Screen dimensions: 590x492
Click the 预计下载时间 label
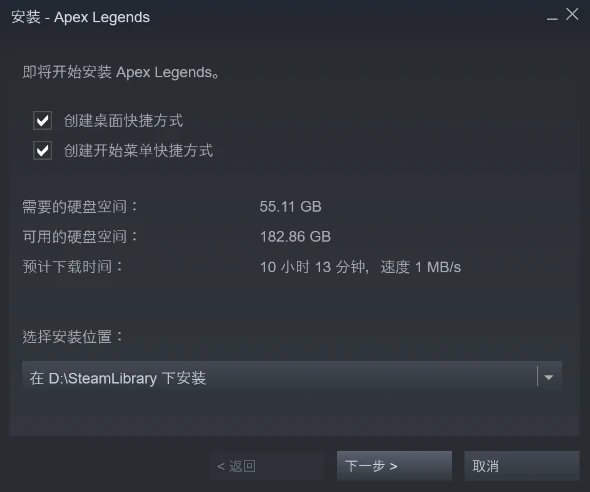pyautogui.click(x=73, y=267)
